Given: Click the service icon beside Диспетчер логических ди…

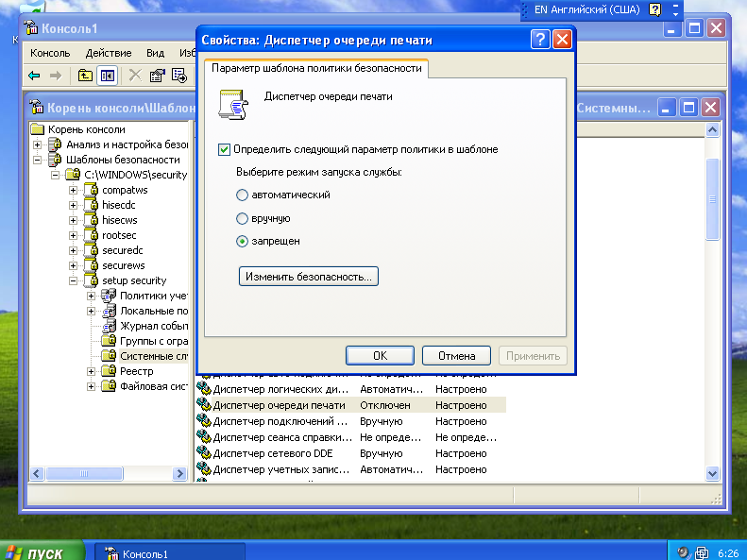Looking at the screenshot, I should pyautogui.click(x=204, y=388).
